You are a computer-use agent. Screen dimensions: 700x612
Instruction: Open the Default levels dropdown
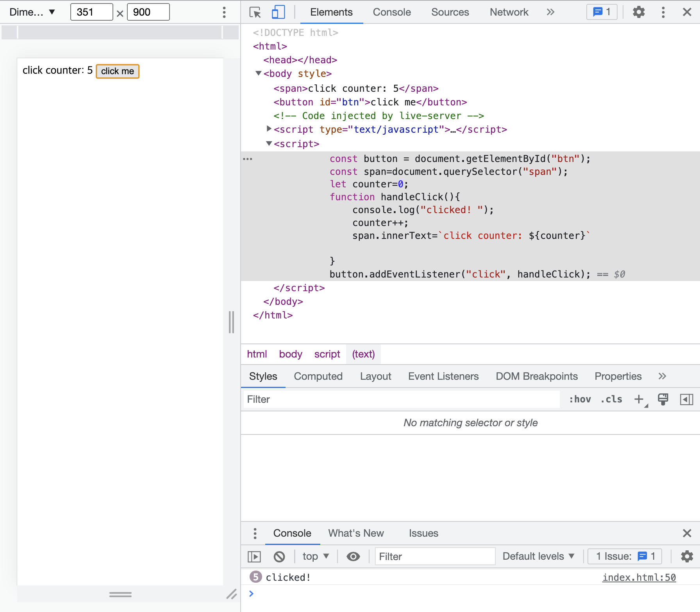(539, 556)
